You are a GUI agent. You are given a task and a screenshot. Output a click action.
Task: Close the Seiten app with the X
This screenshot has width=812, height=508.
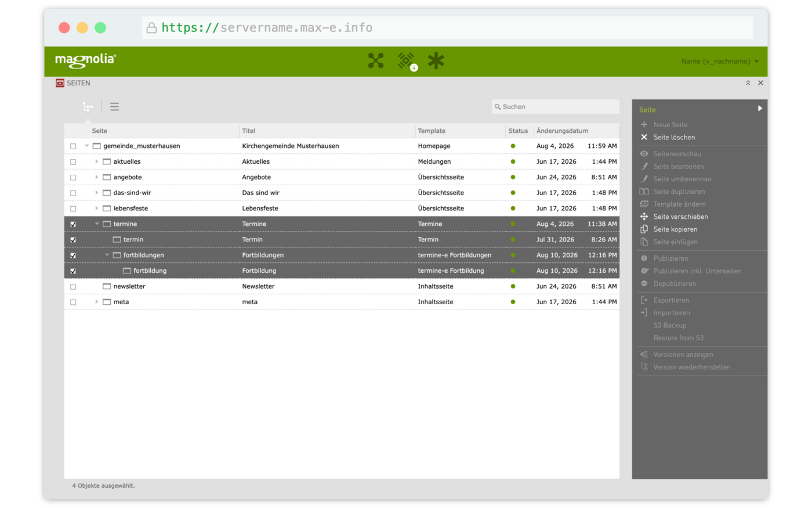(761, 83)
